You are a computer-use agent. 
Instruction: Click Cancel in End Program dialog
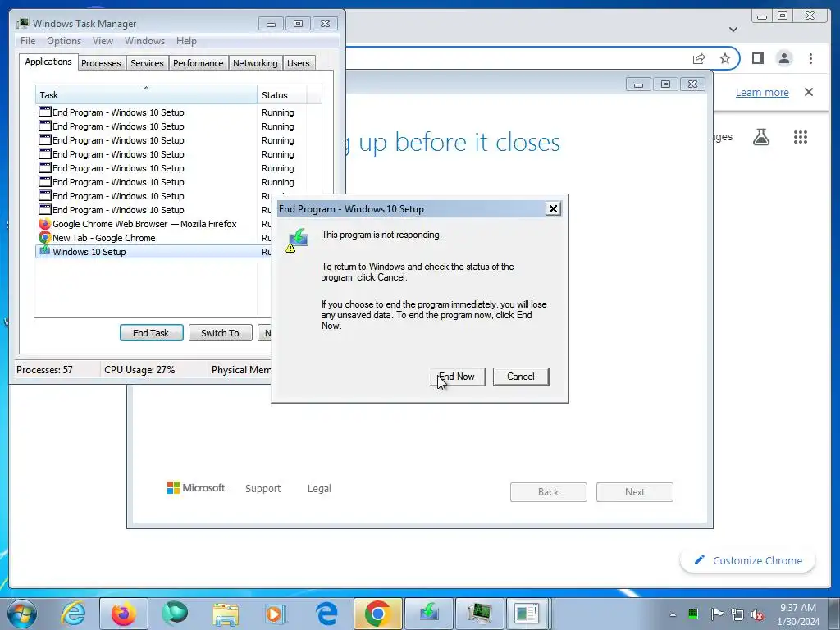[521, 377]
